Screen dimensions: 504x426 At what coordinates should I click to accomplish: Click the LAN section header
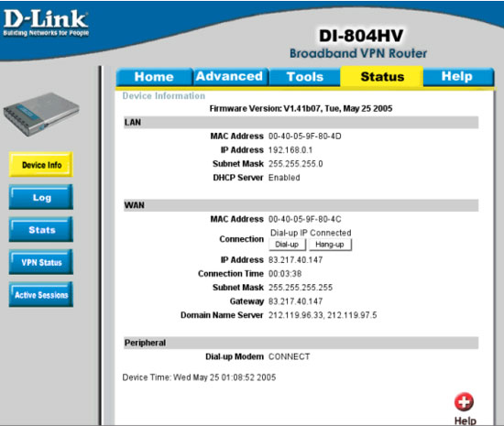pyautogui.click(x=301, y=123)
